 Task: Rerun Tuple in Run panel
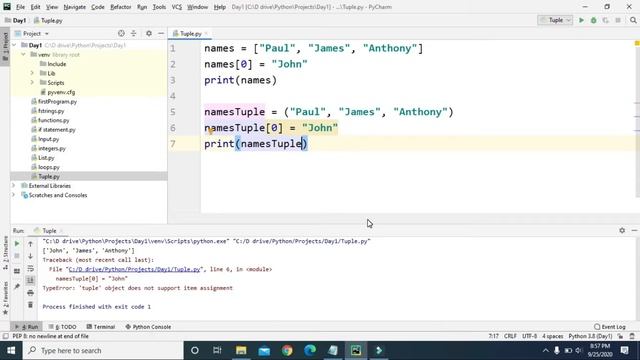pos(17,244)
